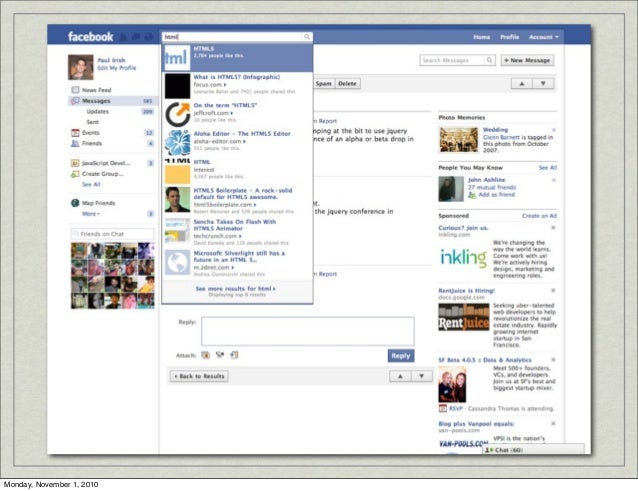Viewport: 638px width, 491px height.
Task: Select the News Feed sidebar item
Action: [x=112, y=90]
